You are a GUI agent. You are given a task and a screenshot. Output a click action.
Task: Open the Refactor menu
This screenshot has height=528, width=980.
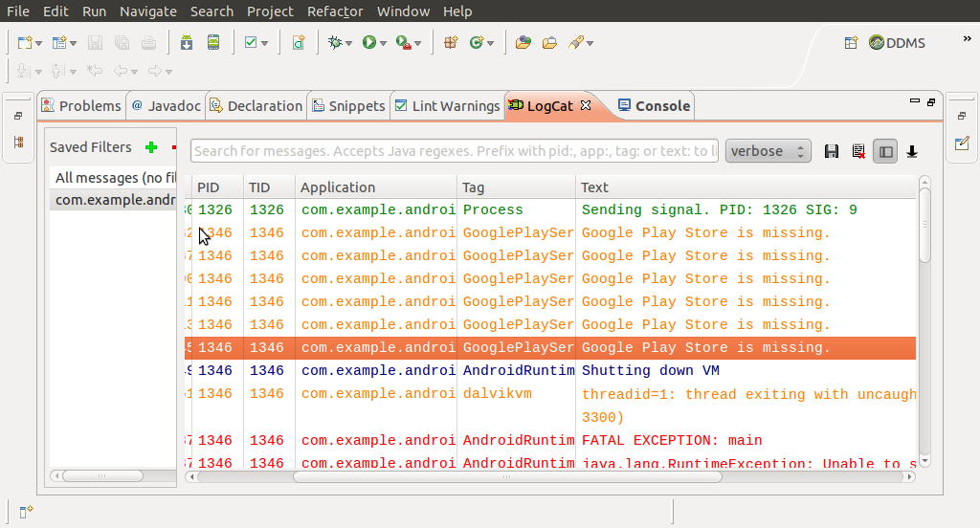click(335, 11)
